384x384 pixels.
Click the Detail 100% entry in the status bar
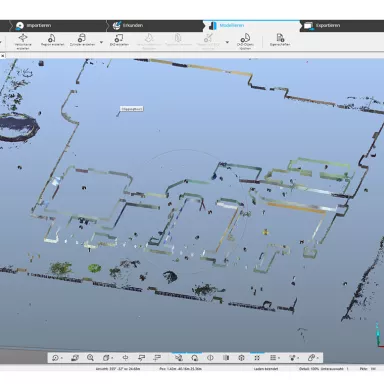(309, 369)
